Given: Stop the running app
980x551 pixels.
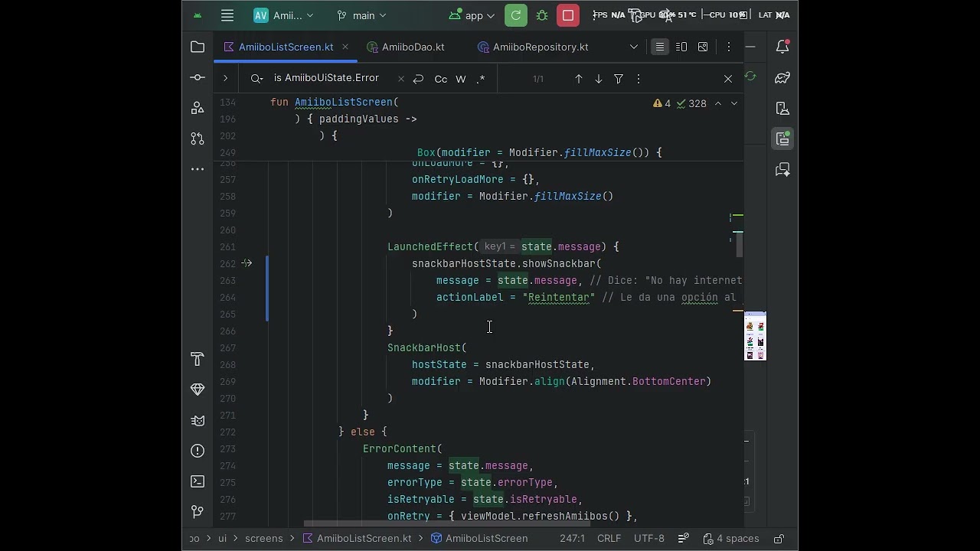Looking at the screenshot, I should pyautogui.click(x=568, y=15).
